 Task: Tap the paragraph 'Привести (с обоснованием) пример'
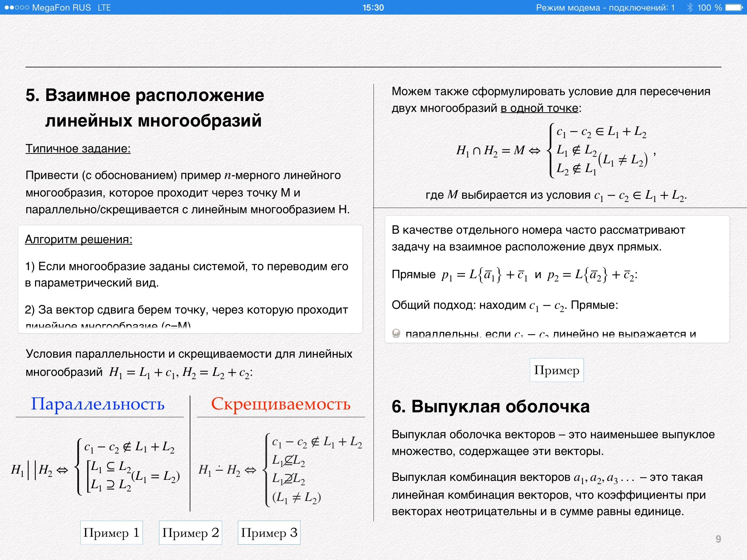pos(187,192)
